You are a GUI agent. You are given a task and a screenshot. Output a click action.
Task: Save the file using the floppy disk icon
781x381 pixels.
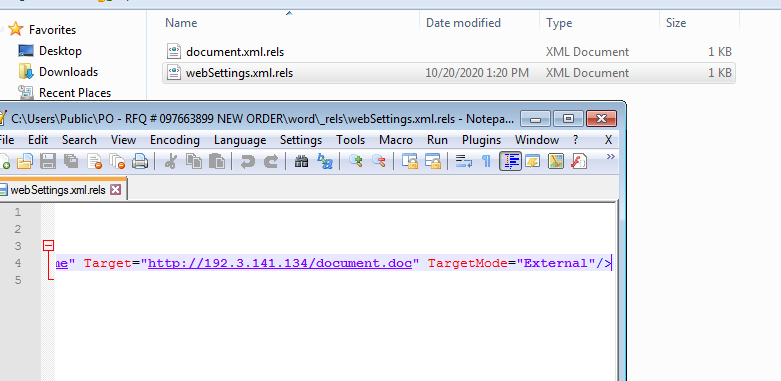point(48,161)
